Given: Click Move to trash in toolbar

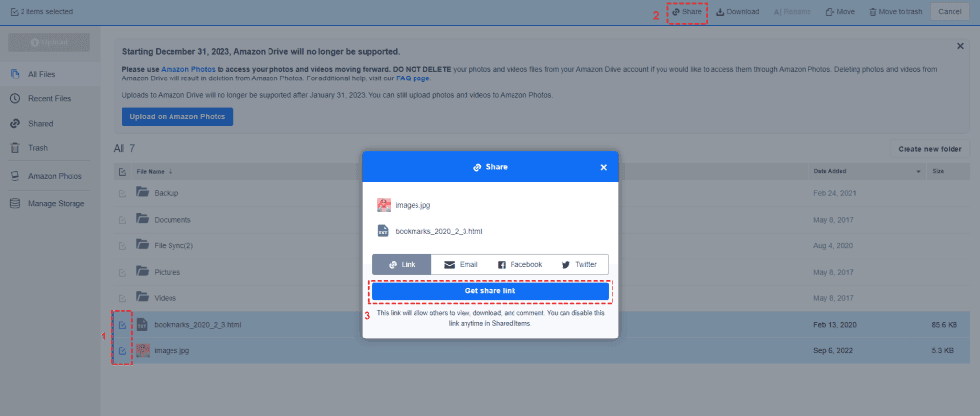Looking at the screenshot, I should point(896,12).
